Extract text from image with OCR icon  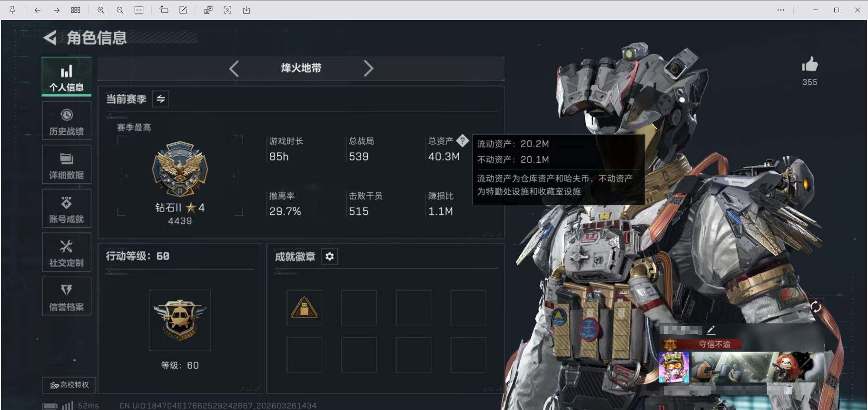point(227,10)
